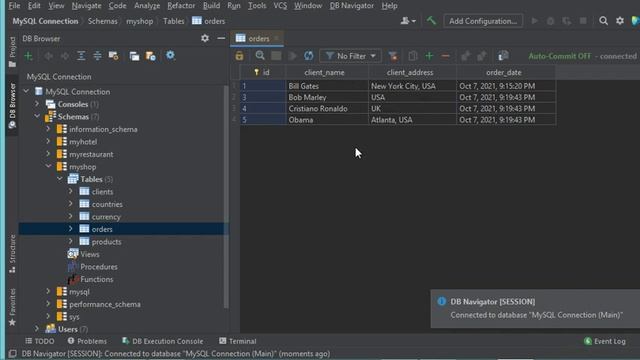Click the DB Browser tree vertical scrollbar
The width and height of the screenshot is (640, 360).
pyautogui.click(x=227, y=196)
